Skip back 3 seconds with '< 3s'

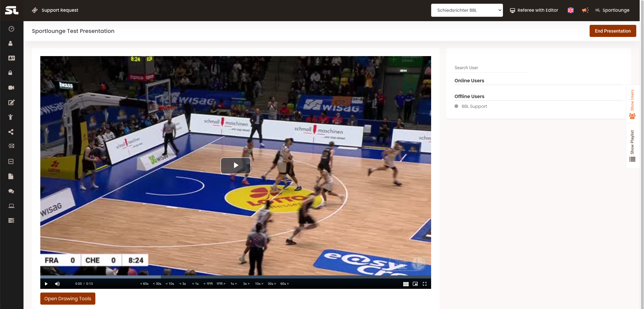pyautogui.click(x=183, y=284)
